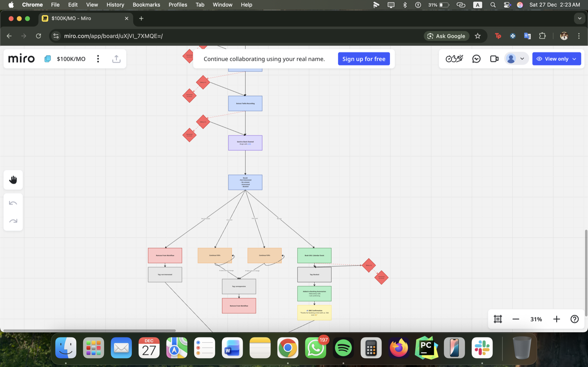Screen dimensions: 588x367
Task: Click Sign up for free
Action: [364, 59]
